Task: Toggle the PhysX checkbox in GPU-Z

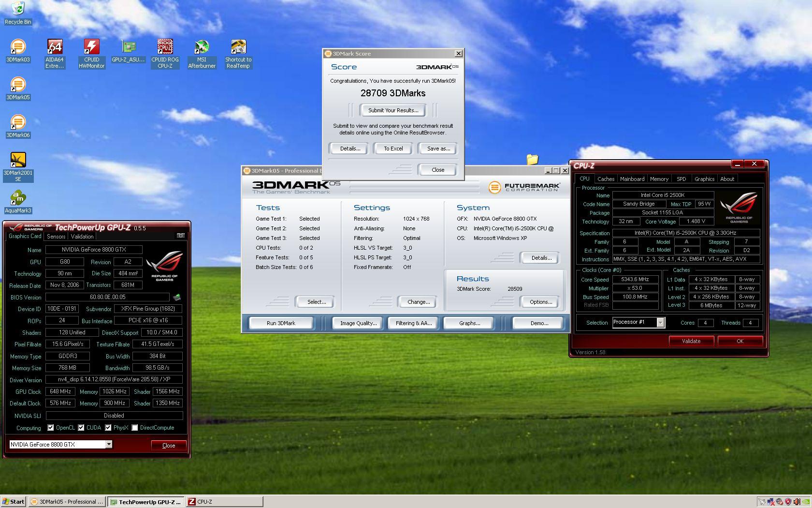Action: pos(108,428)
